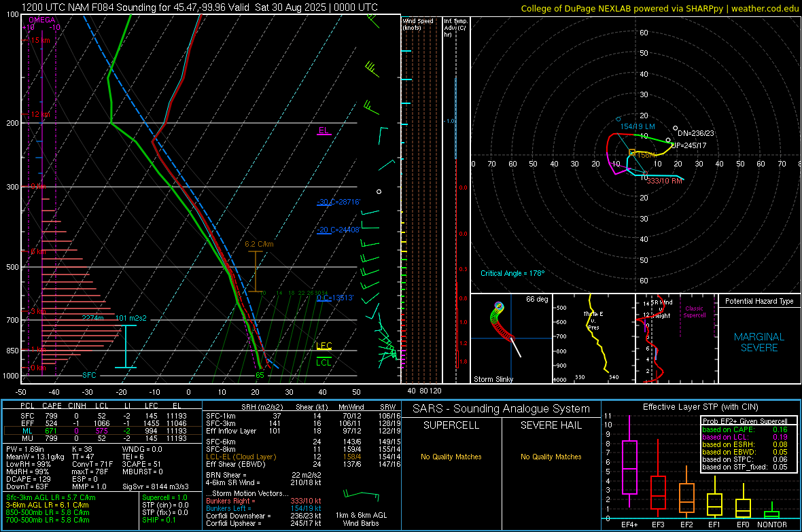Click the K = 38 index value
802x532 pixels.
click(x=80, y=449)
